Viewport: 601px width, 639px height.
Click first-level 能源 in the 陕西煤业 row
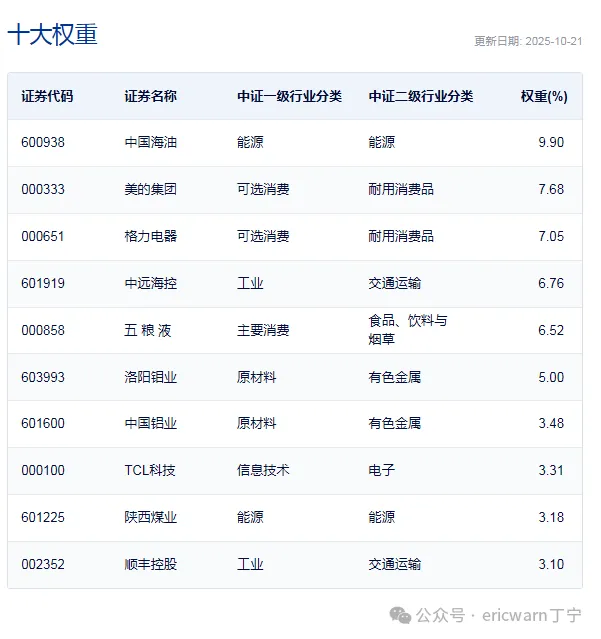click(250, 517)
